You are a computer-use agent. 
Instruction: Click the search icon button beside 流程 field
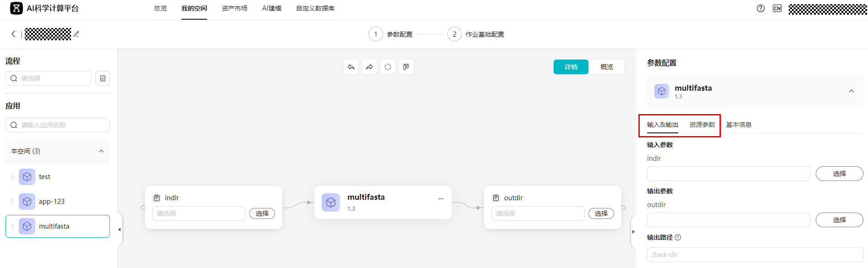pyautogui.click(x=103, y=78)
